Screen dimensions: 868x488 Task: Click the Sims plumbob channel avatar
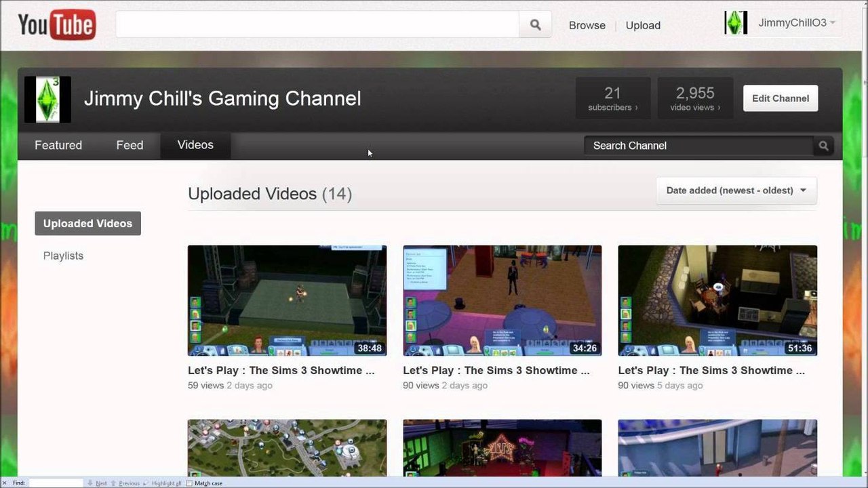pyautogui.click(x=47, y=100)
